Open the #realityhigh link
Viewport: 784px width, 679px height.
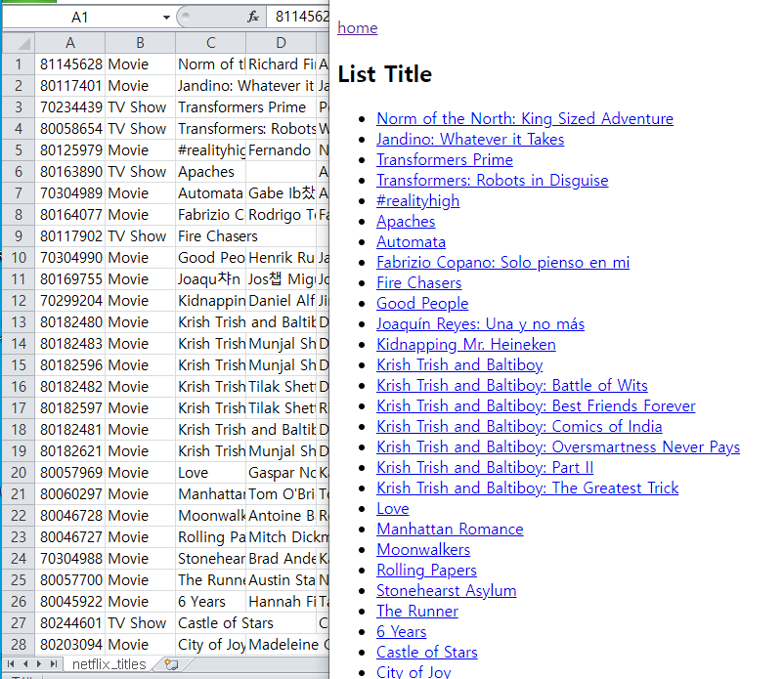[x=418, y=201]
